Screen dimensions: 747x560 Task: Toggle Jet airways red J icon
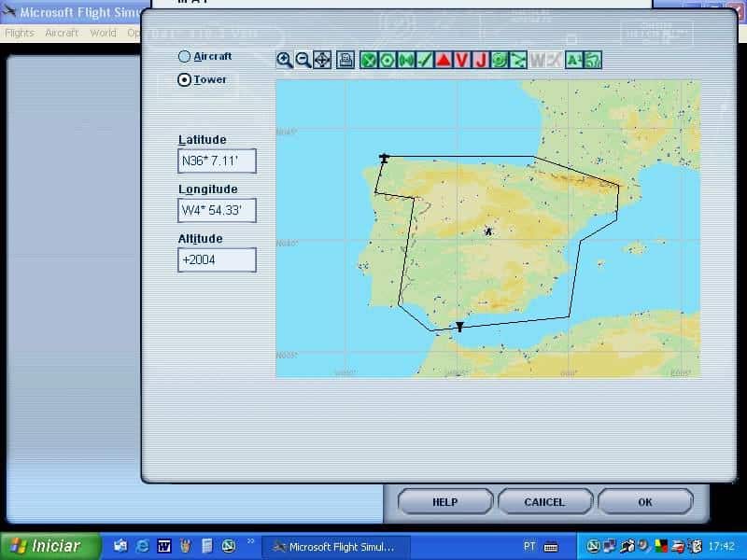click(481, 60)
